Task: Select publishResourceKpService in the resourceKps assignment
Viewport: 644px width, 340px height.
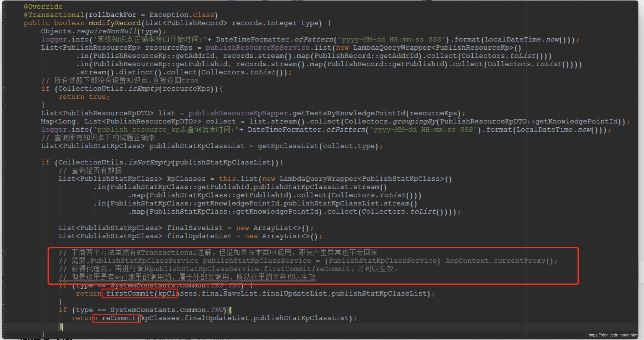Action: 257,48
